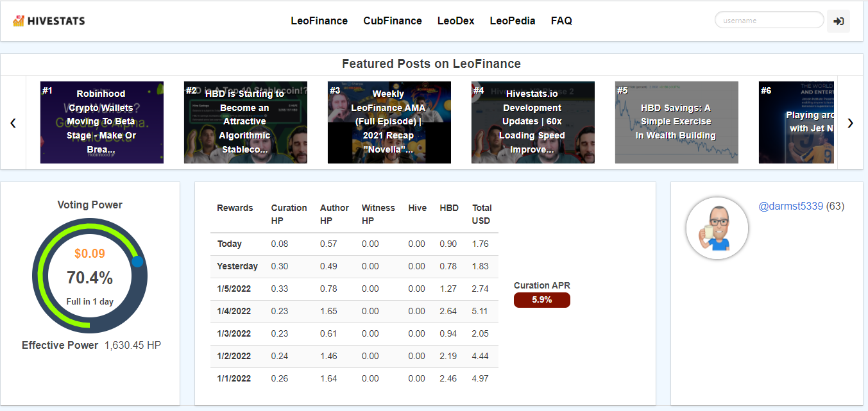Screen dimensions: 868x411
Task: Click the Total USD column header
Action: point(482,214)
